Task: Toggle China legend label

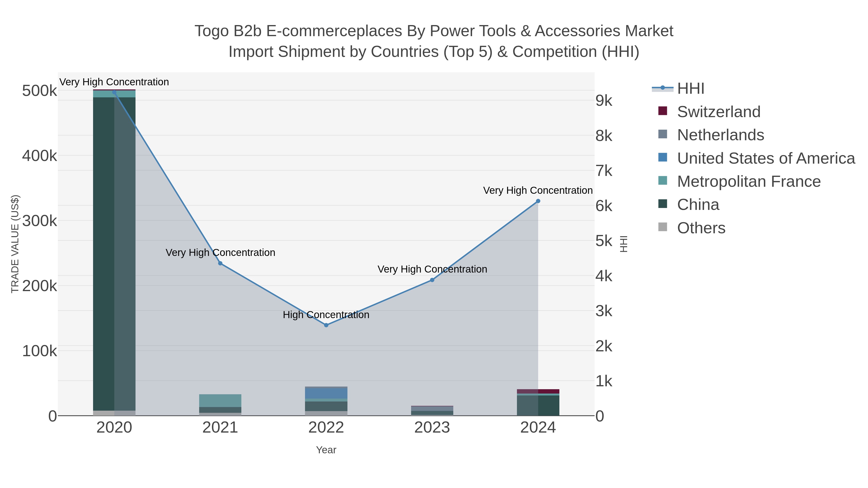Action: pos(698,204)
